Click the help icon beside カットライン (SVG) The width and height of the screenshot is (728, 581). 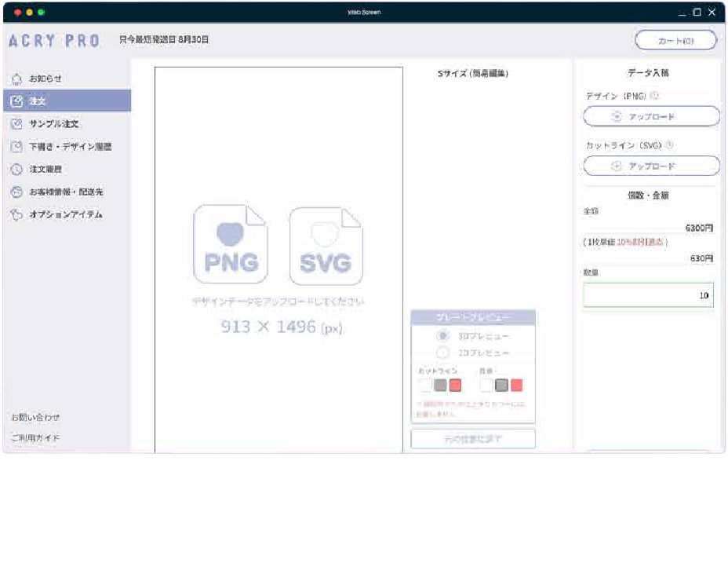coord(670,145)
